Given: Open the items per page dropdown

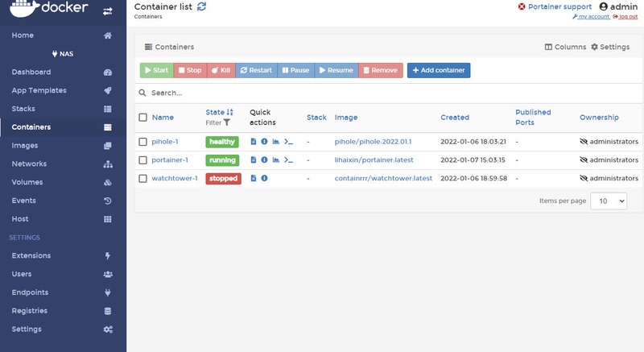Looking at the screenshot, I should (x=609, y=201).
